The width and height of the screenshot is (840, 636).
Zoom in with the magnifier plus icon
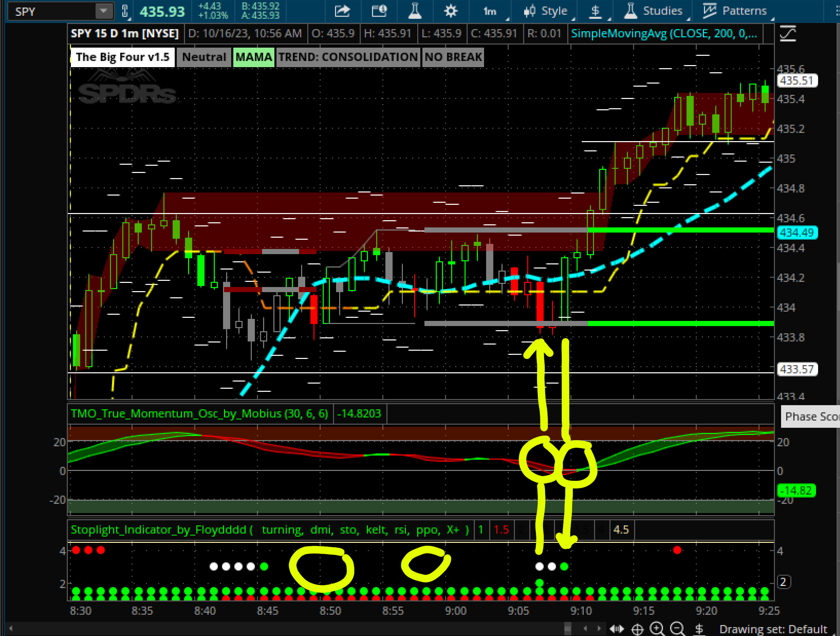(657, 629)
